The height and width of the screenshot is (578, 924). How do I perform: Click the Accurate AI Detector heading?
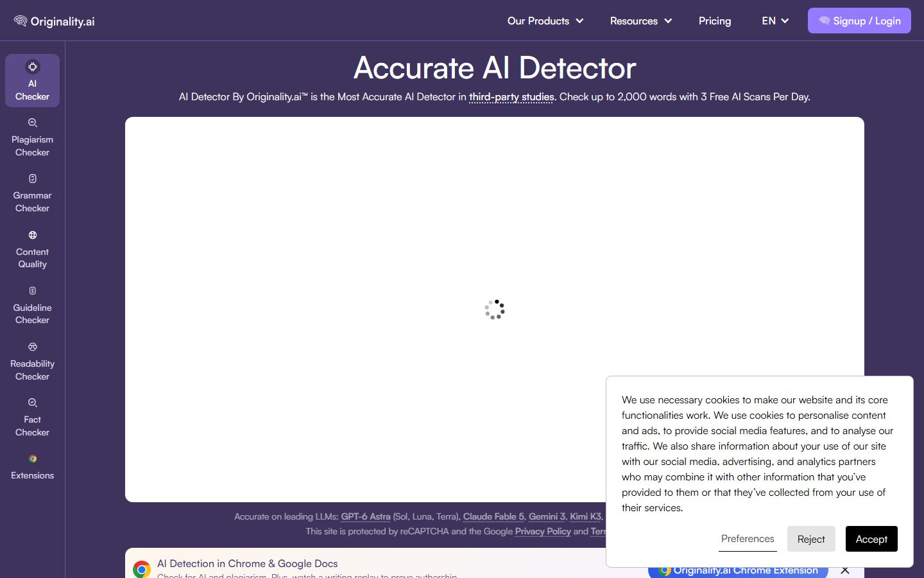pyautogui.click(x=495, y=68)
